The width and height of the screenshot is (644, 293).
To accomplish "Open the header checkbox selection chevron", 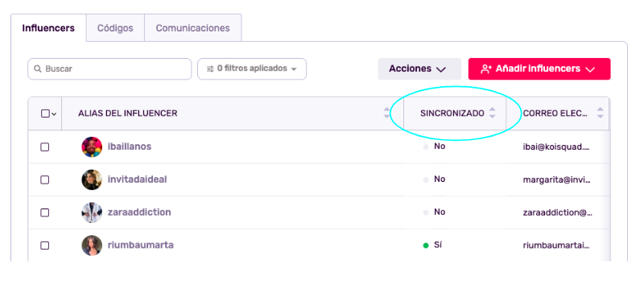I will click(54, 114).
